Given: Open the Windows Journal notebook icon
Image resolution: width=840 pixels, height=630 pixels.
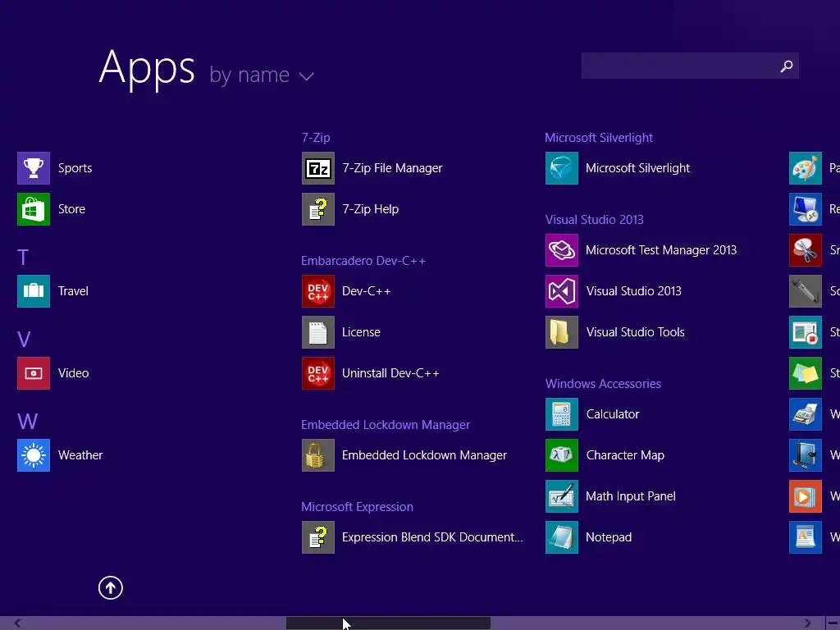Looking at the screenshot, I should pos(806,454).
